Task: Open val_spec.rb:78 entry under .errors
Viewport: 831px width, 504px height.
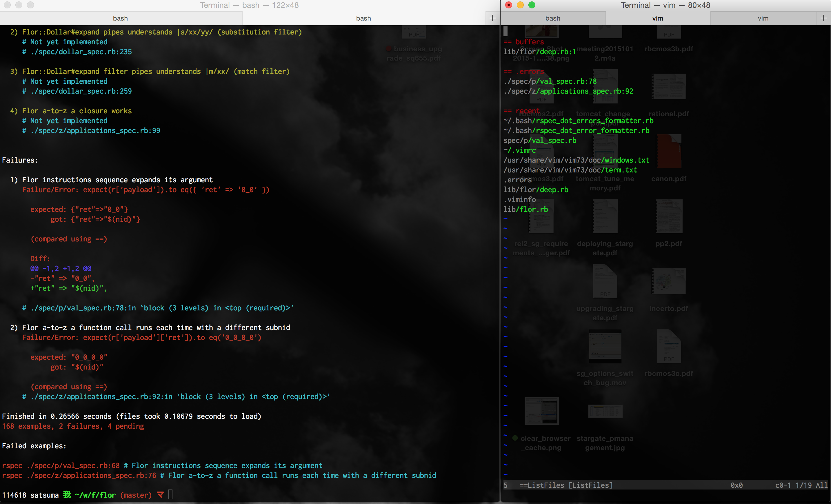Action: (550, 81)
